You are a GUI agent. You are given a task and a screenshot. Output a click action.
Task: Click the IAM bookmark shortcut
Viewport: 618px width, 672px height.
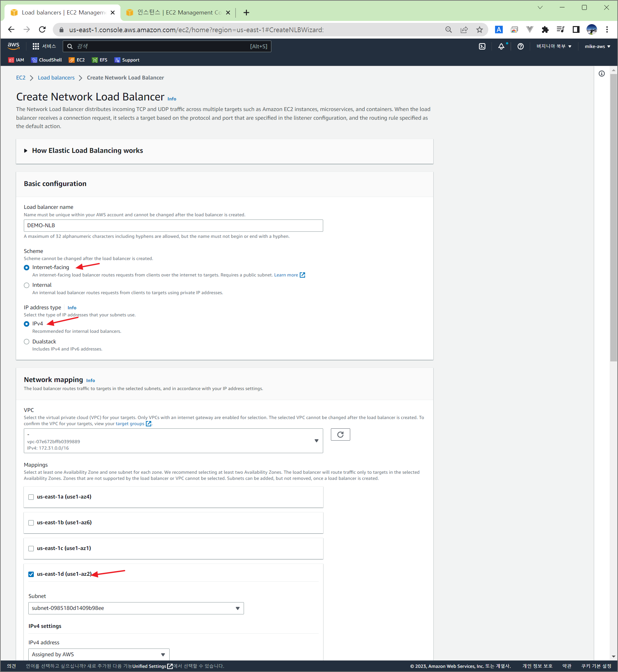tap(16, 60)
